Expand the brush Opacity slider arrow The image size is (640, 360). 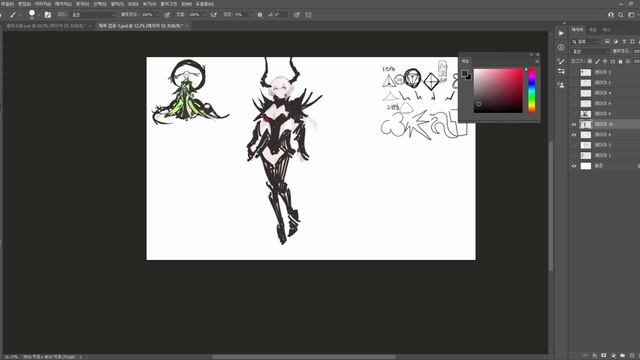158,15
